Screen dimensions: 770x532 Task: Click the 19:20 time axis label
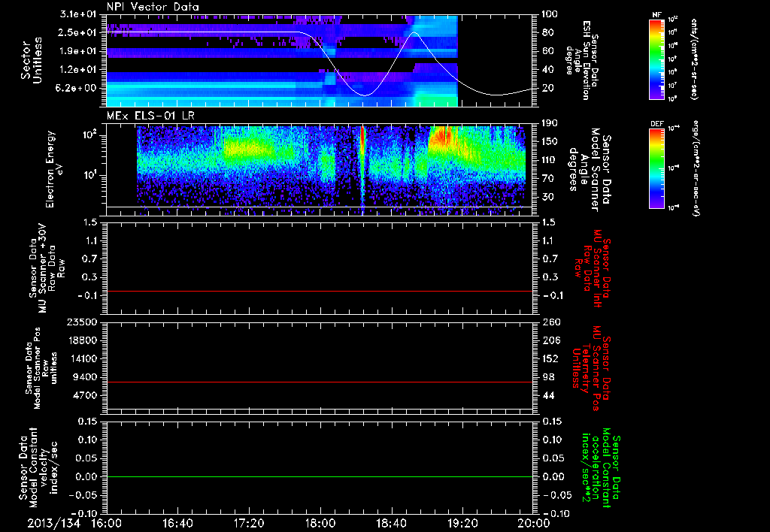462,523
